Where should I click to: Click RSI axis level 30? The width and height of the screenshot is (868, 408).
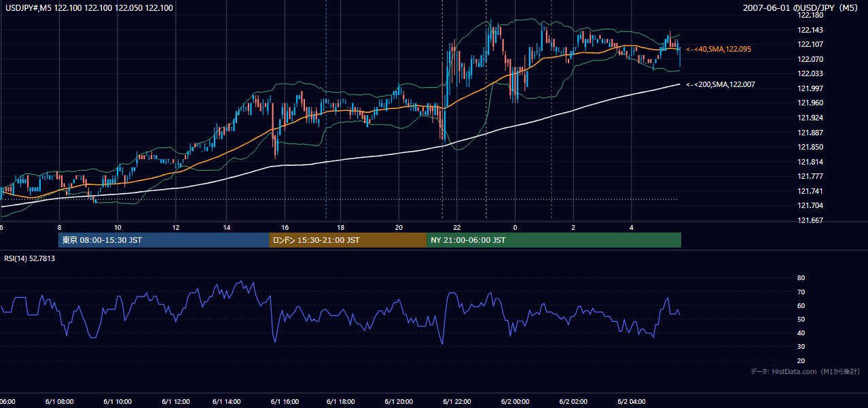[801, 347]
